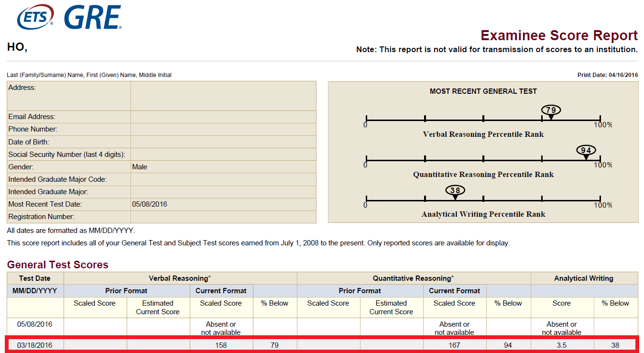Click the GRE logo
The height and width of the screenshot is (353, 644).
(x=93, y=17)
